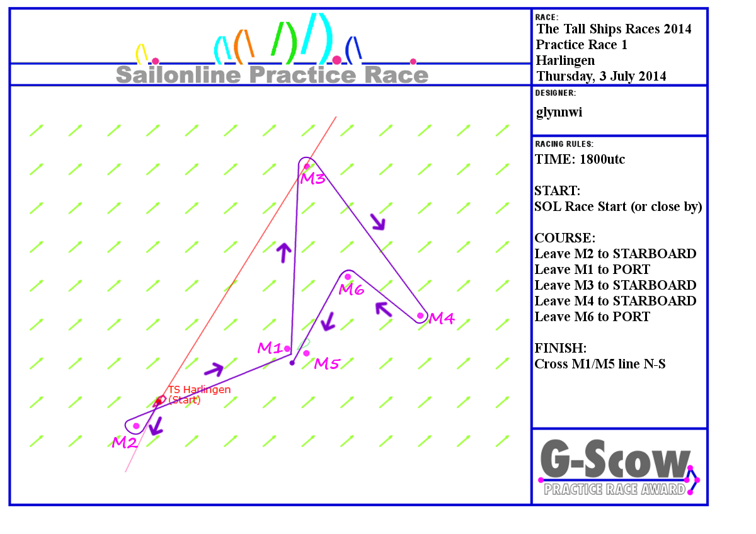
Task: Click the 'START:' heading
Action: click(x=558, y=191)
